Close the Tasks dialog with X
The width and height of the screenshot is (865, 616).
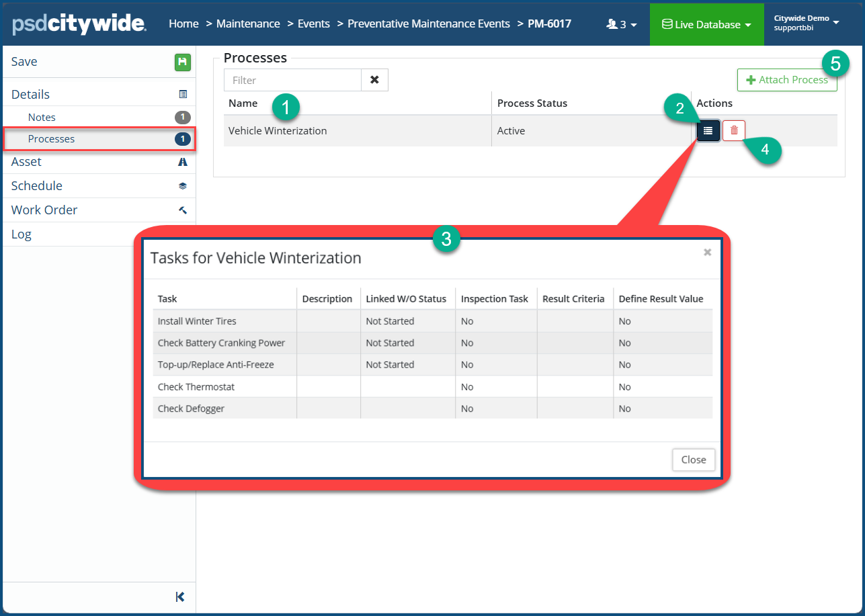707,253
